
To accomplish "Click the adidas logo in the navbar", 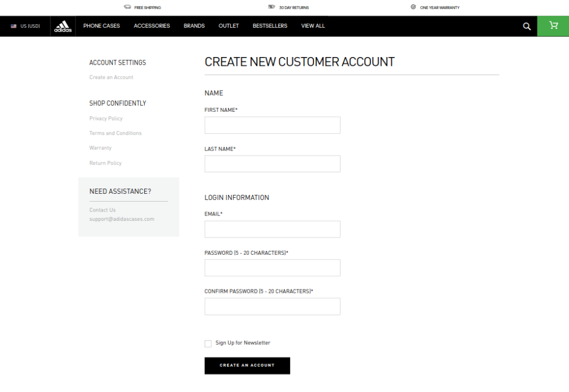I will point(63,26).
